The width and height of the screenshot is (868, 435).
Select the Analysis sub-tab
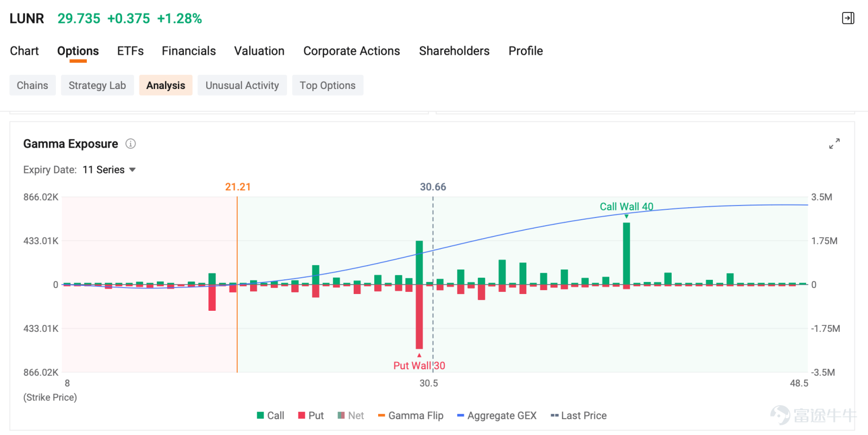165,85
